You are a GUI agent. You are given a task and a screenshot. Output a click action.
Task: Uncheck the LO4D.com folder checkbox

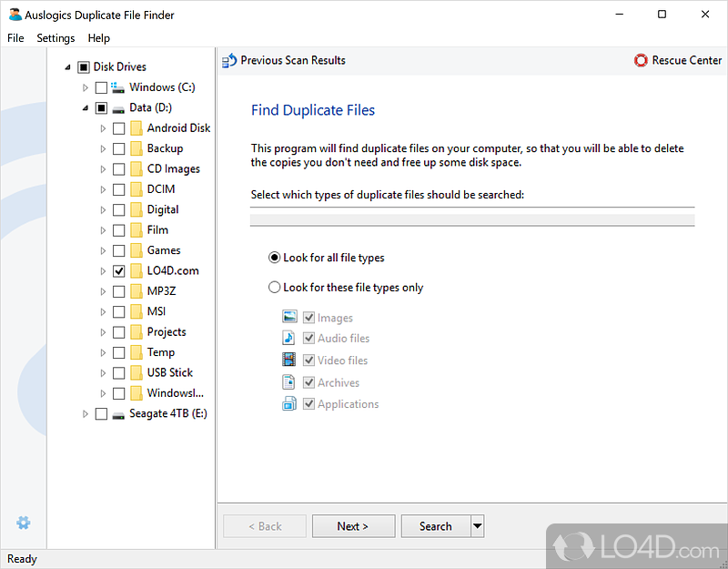(x=119, y=270)
